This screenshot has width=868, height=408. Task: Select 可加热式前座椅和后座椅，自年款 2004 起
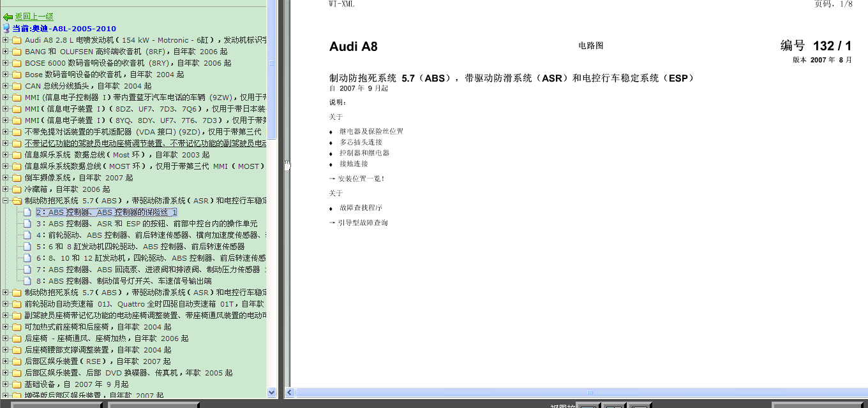click(98, 327)
